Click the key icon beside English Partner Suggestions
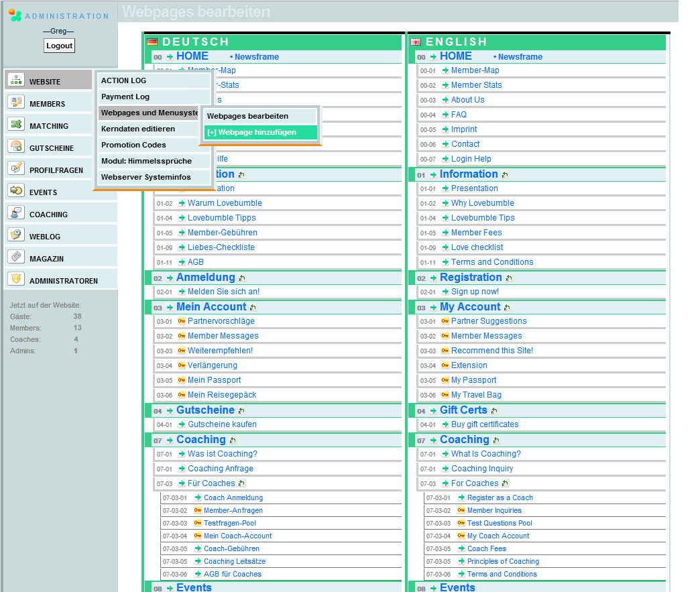 pyautogui.click(x=445, y=321)
